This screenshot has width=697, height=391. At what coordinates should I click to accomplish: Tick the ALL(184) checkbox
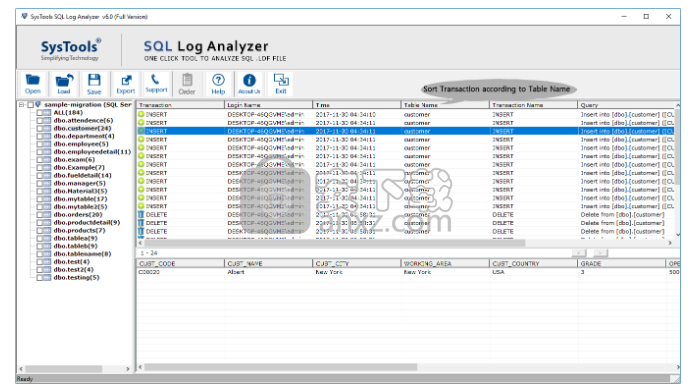40,113
